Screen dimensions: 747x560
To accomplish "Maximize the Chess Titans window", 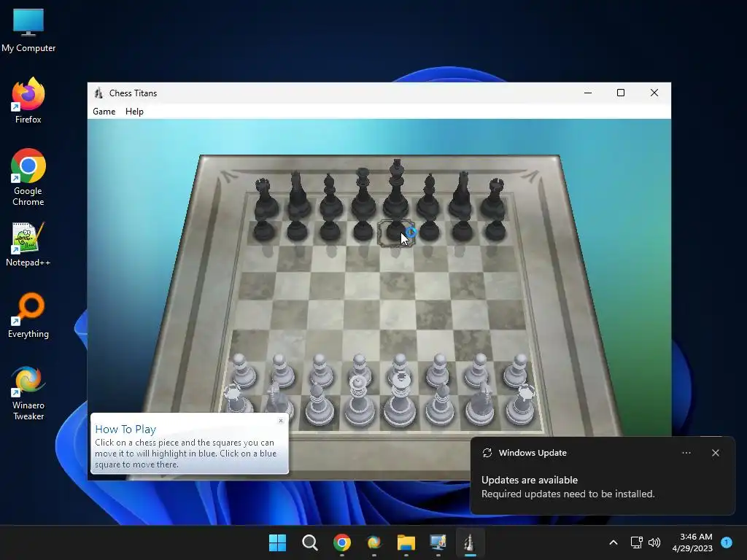I will tap(621, 93).
